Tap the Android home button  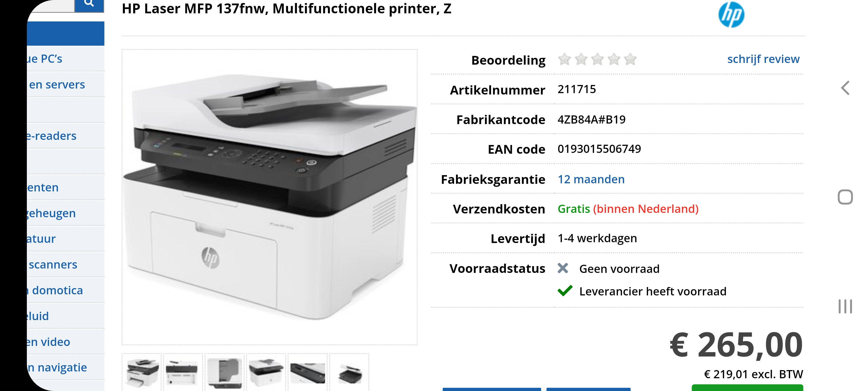coord(845,197)
